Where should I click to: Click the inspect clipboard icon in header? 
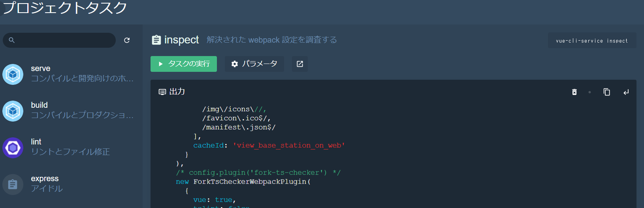tap(156, 40)
